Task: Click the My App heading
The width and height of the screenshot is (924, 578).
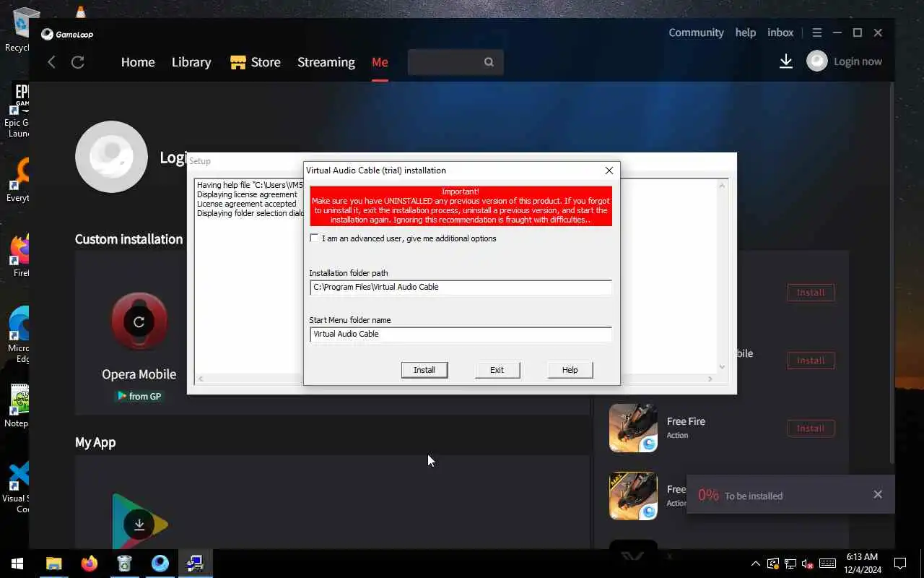Action: coord(95,442)
